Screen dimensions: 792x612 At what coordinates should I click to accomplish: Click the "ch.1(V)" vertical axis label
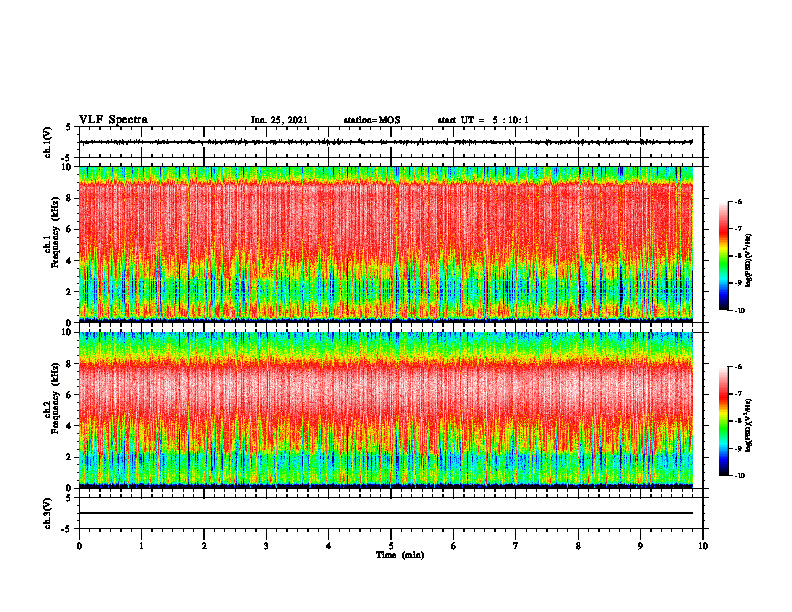(x=47, y=142)
